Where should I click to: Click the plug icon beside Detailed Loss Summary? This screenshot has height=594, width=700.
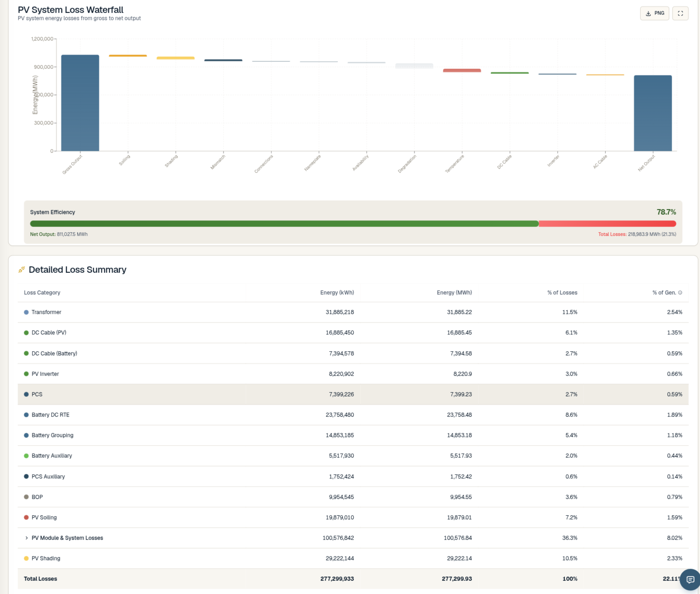tap(21, 270)
